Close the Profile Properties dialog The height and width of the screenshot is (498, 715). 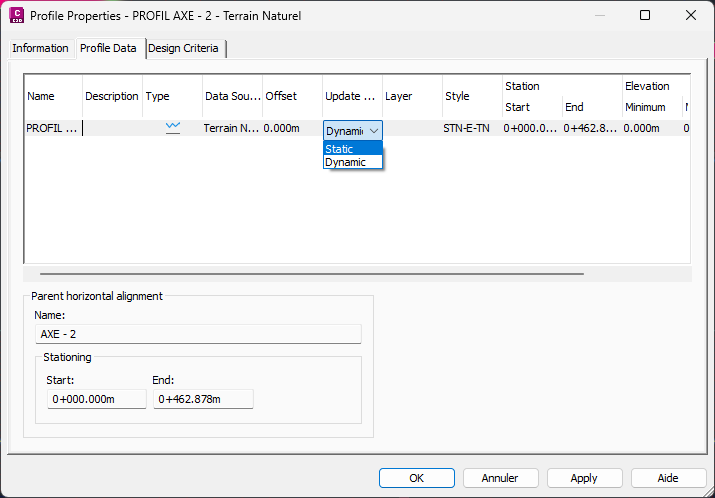pos(691,16)
